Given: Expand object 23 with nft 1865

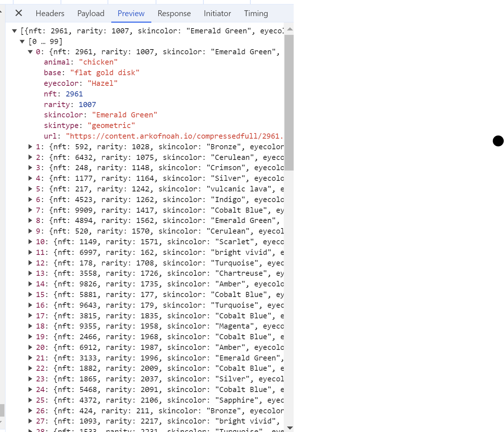Looking at the screenshot, I should point(30,379).
